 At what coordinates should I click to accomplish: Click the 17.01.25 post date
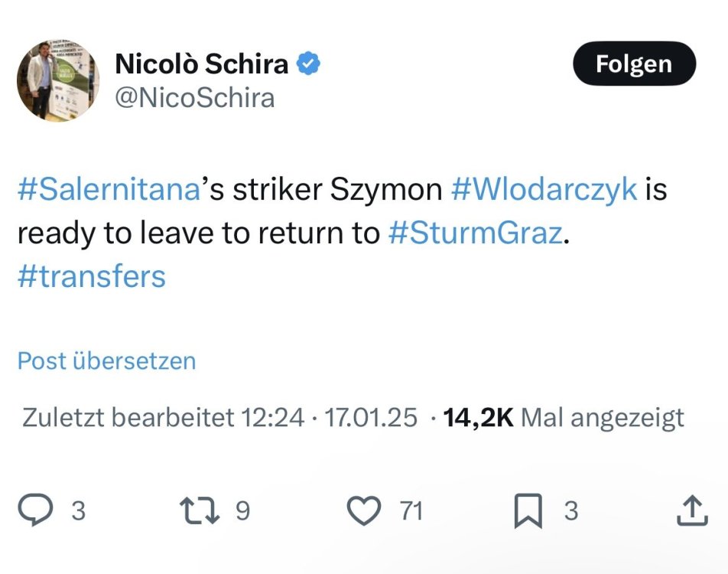point(372,418)
